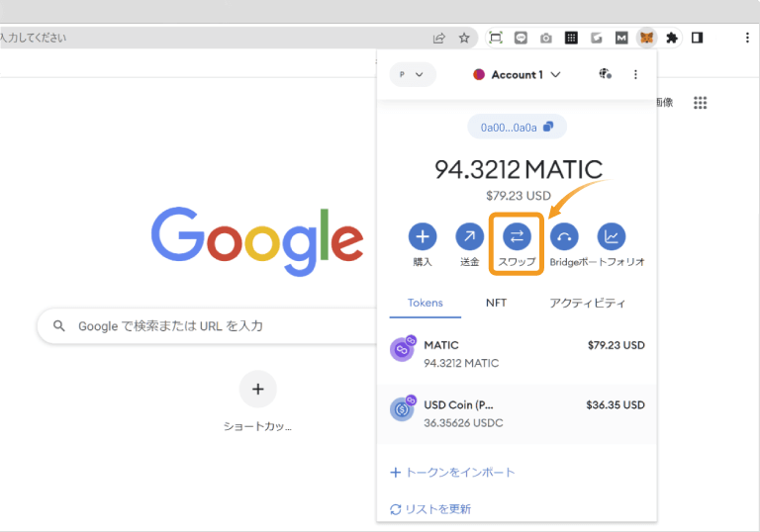Open Chrome three-dot menu
760x532 pixels.
click(747, 38)
